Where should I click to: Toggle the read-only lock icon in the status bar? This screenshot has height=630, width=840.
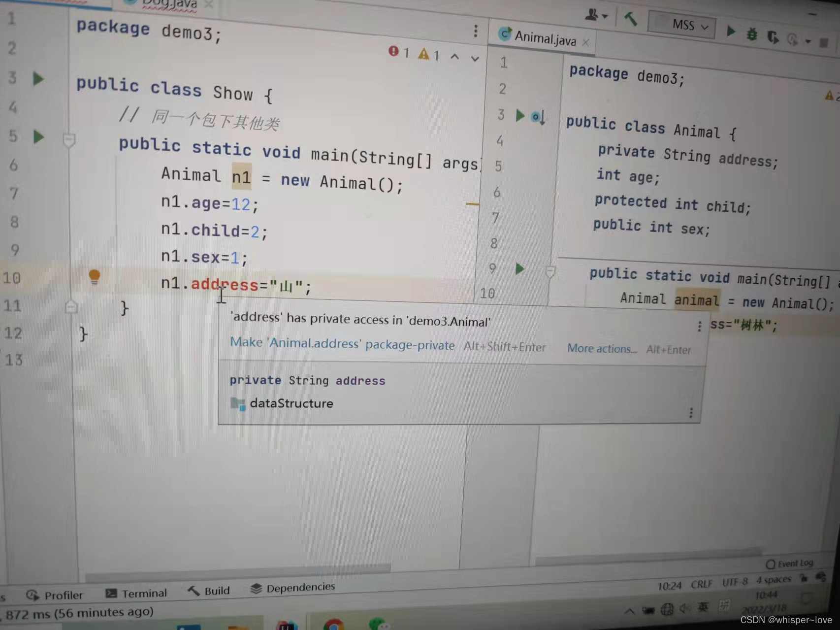pyautogui.click(x=804, y=578)
